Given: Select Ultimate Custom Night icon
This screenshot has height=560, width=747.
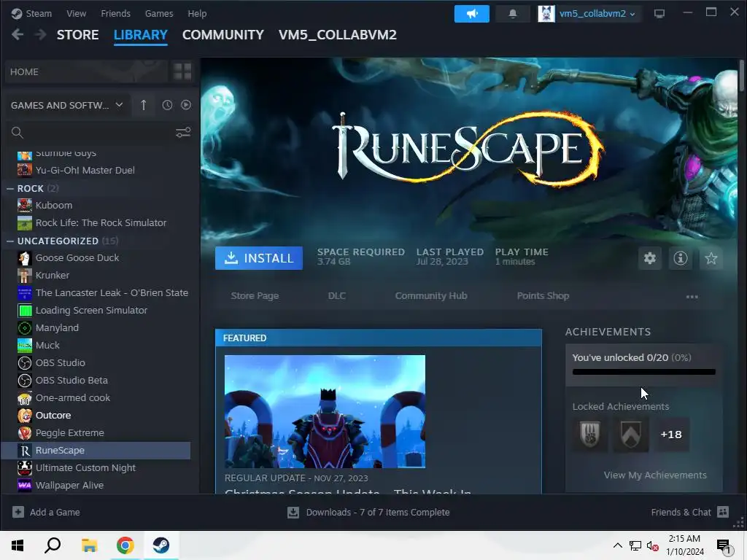Looking at the screenshot, I should point(25,467).
